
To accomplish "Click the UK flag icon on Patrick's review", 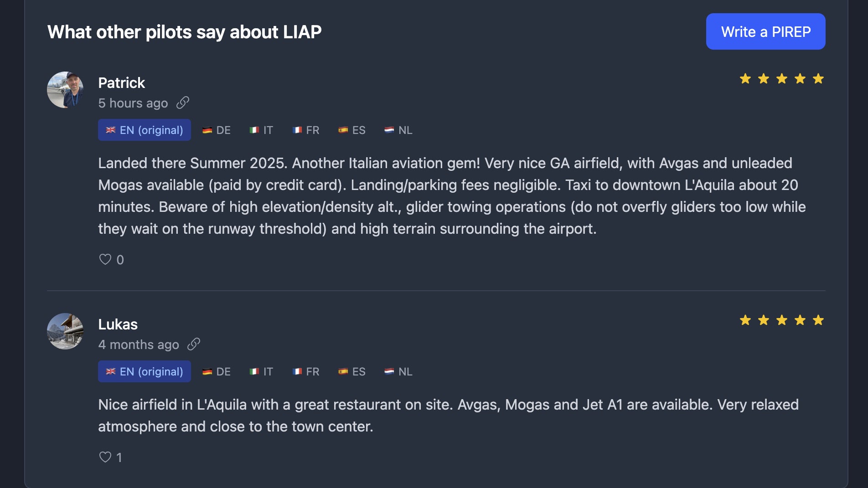I will pyautogui.click(x=111, y=130).
